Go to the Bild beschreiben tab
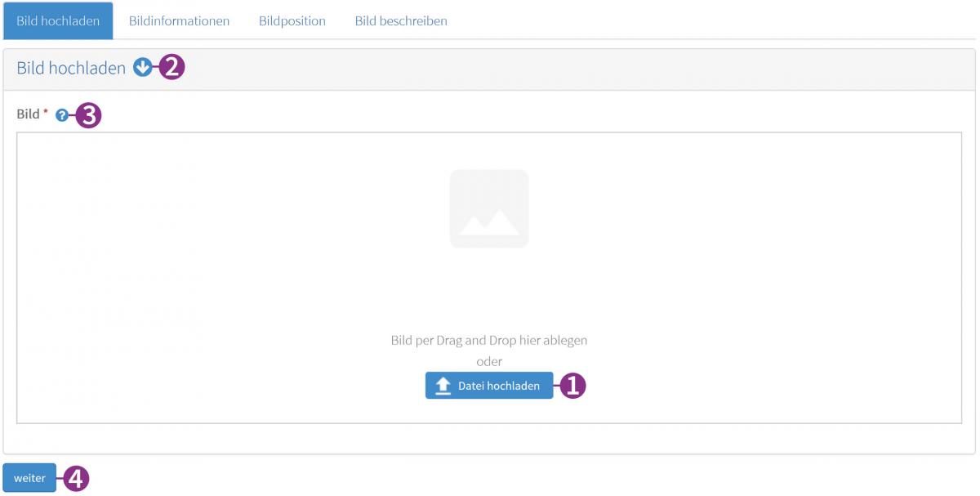 pos(401,20)
